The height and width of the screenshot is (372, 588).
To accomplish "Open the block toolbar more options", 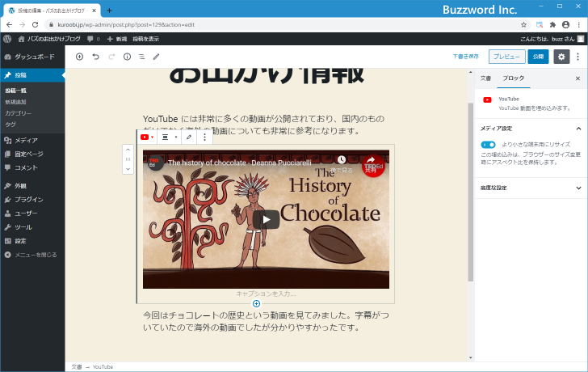I will pos(205,137).
